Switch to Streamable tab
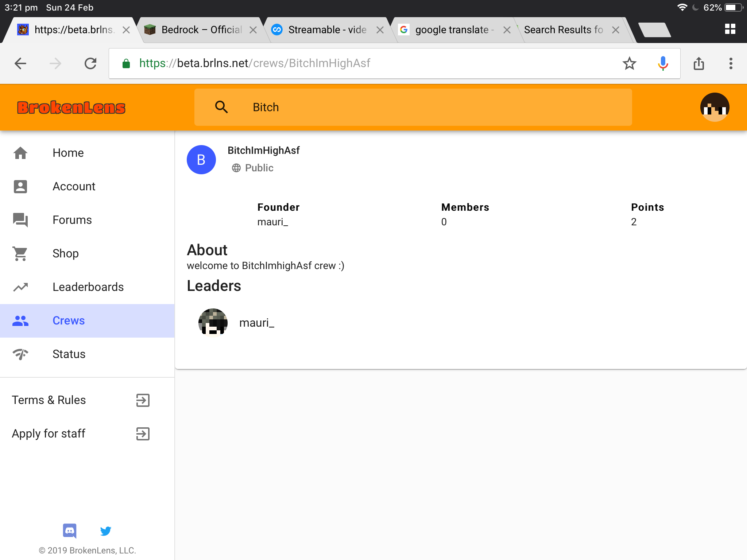The height and width of the screenshot is (560, 747). pos(327,30)
